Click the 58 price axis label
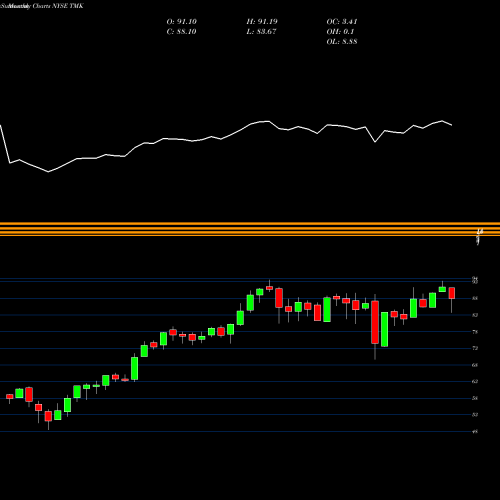 coord(475,398)
